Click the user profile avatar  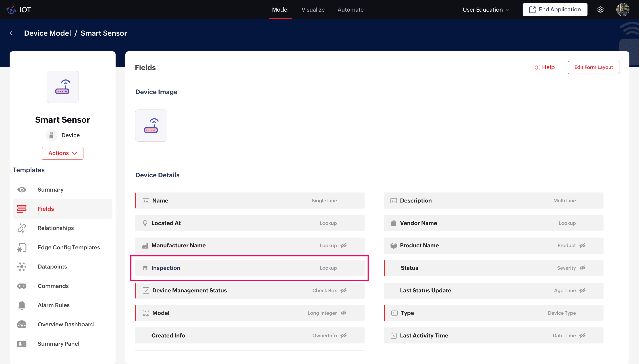[622, 10]
